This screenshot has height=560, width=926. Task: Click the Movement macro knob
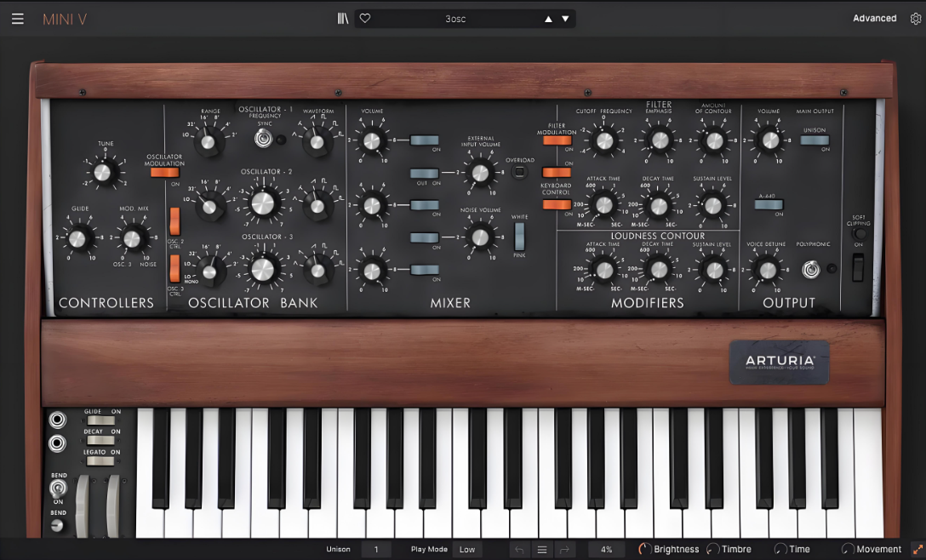coord(848,550)
